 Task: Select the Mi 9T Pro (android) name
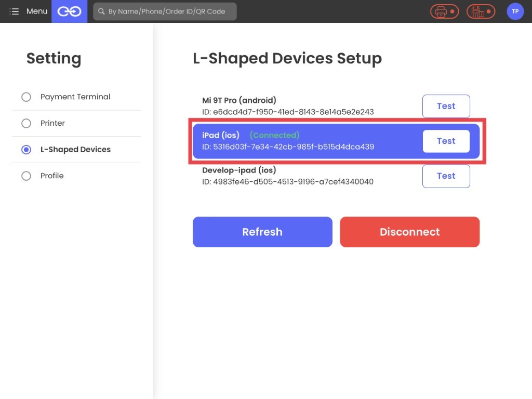click(x=239, y=100)
